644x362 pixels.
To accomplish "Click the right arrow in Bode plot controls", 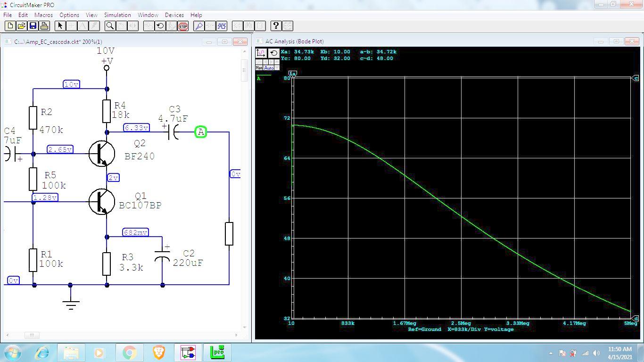I will click(271, 62).
